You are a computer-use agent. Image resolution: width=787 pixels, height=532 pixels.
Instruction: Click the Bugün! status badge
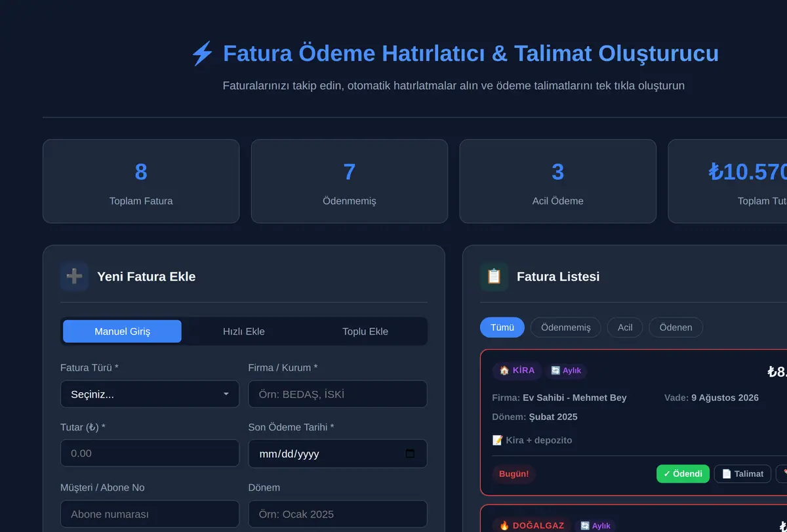[x=514, y=474]
